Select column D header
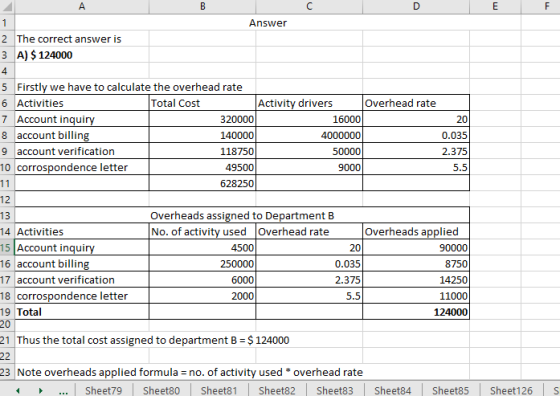Image resolution: width=560 pixels, height=396 pixels. [416, 6]
